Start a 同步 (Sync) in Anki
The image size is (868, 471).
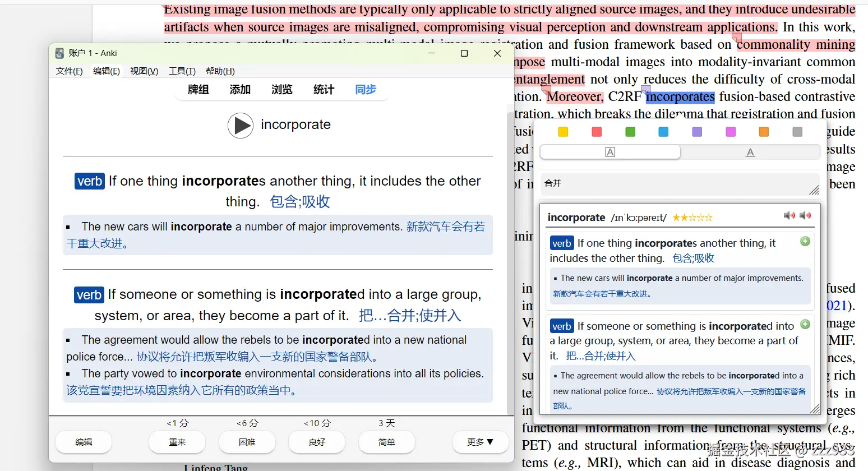point(365,89)
